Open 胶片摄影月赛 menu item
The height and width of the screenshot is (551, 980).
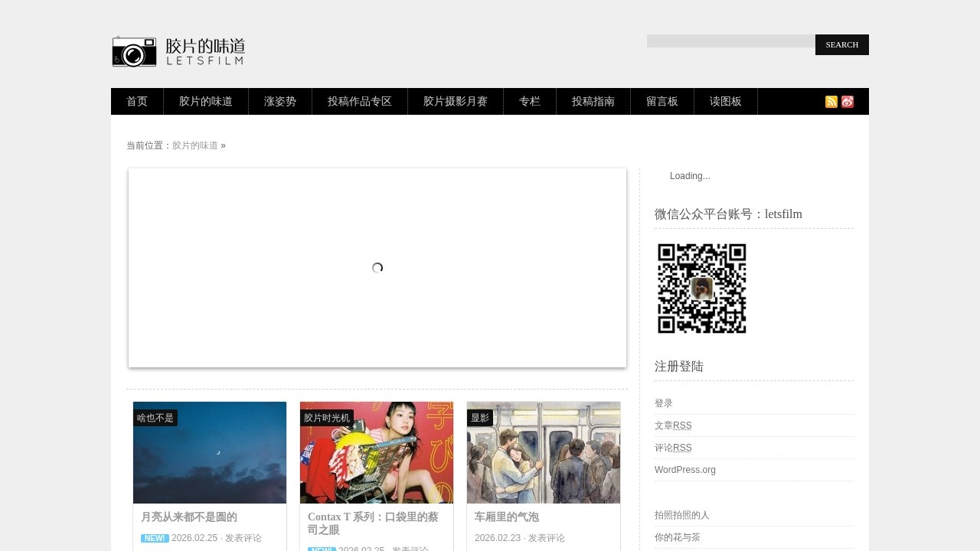[x=456, y=101]
